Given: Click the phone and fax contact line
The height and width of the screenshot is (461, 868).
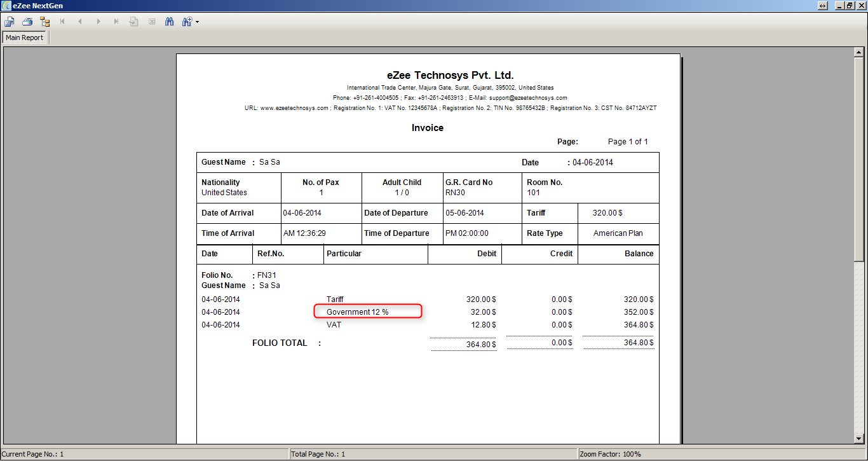Looking at the screenshot, I should pos(450,98).
